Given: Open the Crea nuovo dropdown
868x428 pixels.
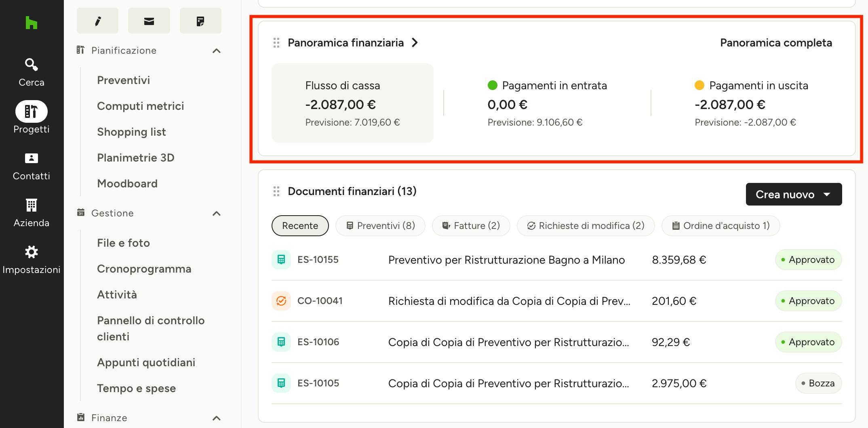Looking at the screenshot, I should coord(794,194).
